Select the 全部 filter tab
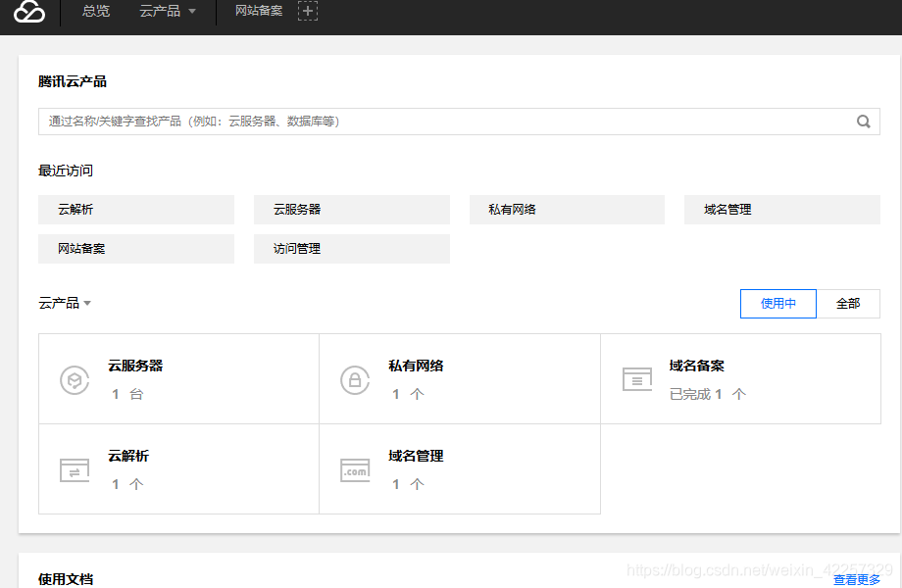902x588 pixels. coord(848,304)
